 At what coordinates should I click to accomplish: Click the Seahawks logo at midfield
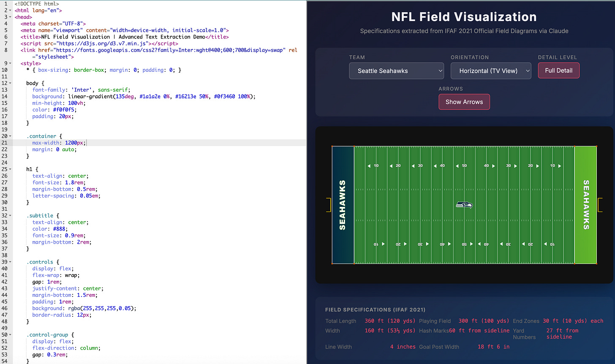pyautogui.click(x=464, y=205)
